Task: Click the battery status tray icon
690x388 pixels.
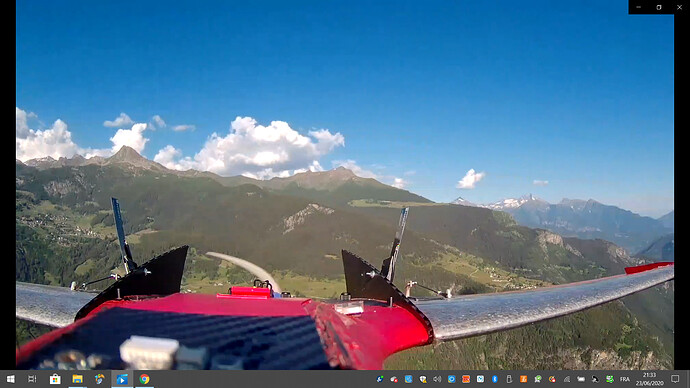Action: tap(581, 379)
